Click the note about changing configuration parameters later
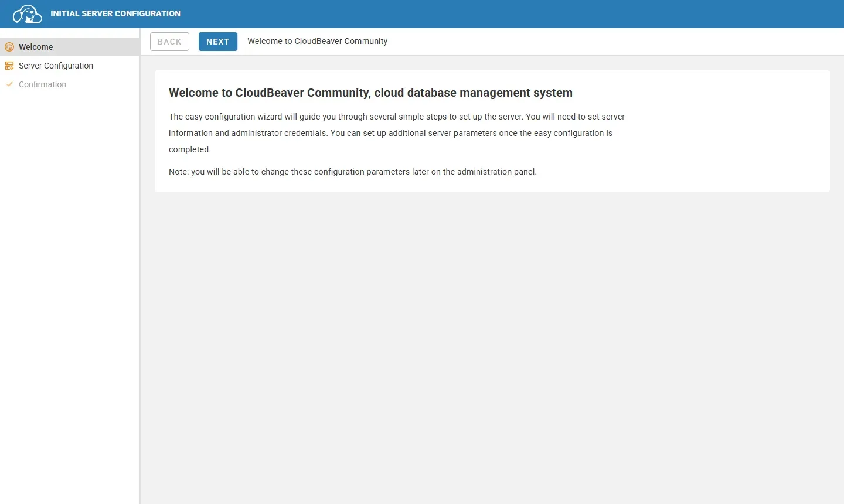The width and height of the screenshot is (844, 504). (x=353, y=172)
